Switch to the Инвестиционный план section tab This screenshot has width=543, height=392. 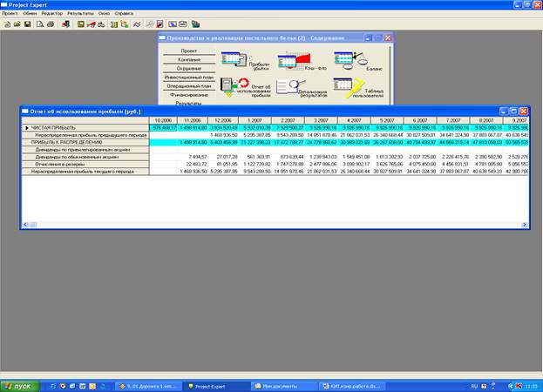click(187, 77)
